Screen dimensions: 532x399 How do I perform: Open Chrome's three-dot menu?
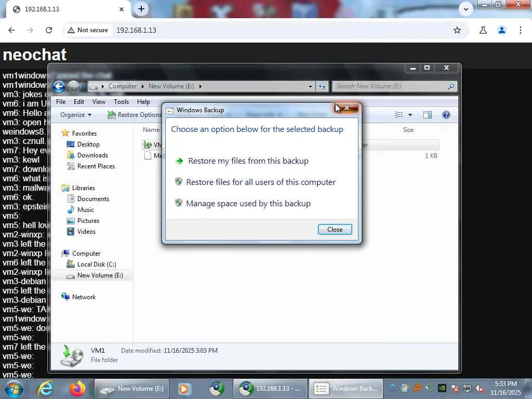pos(521,30)
